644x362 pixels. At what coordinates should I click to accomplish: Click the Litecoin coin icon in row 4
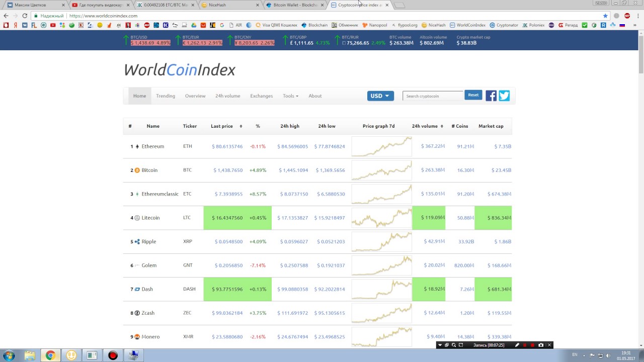click(x=137, y=218)
